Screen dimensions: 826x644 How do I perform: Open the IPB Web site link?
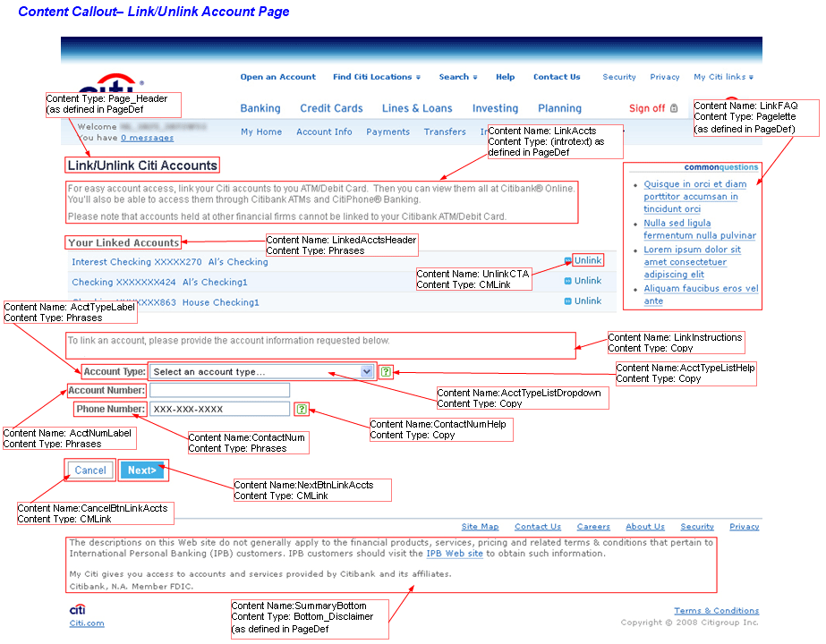(454, 554)
